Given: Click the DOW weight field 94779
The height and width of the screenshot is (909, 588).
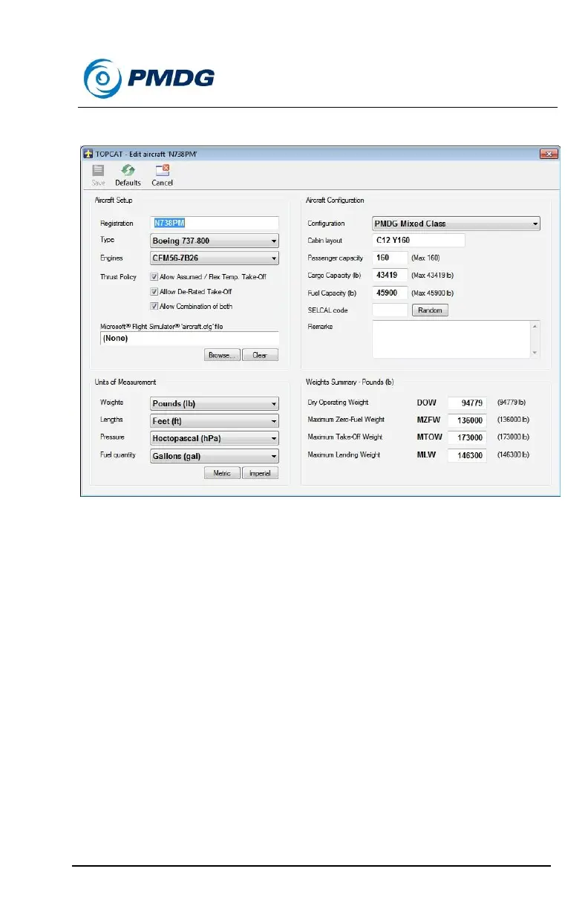Looking at the screenshot, I should click(467, 403).
